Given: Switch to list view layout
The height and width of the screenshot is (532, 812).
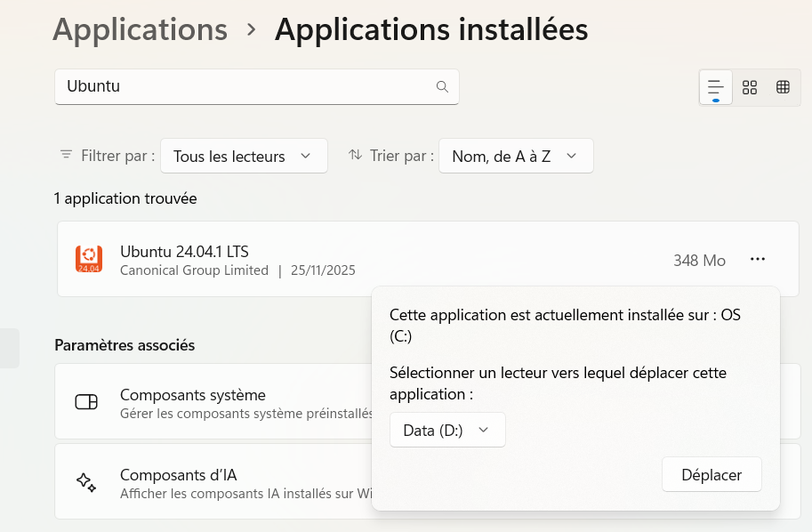Looking at the screenshot, I should coord(716,86).
